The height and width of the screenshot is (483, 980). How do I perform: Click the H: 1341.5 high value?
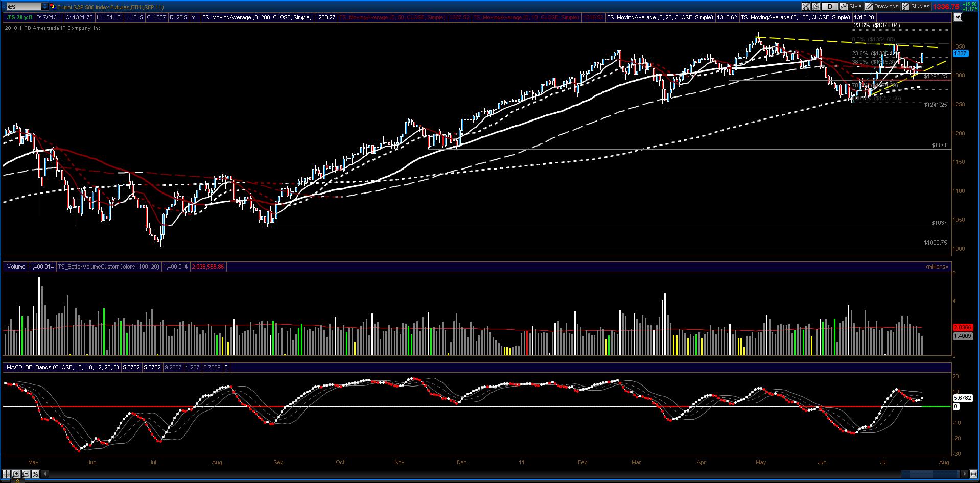[x=108, y=17]
